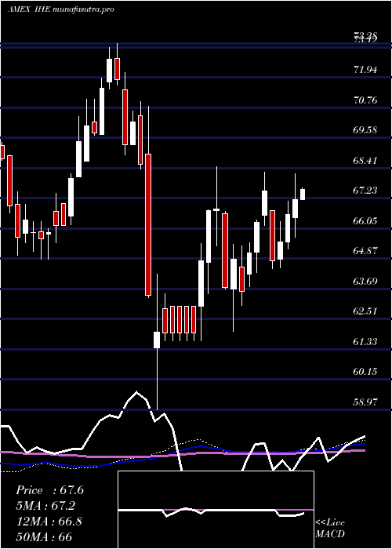Click the AMEX IHE munafasutra.pro title text
The height and width of the screenshot is (549, 392).
(x=61, y=9)
